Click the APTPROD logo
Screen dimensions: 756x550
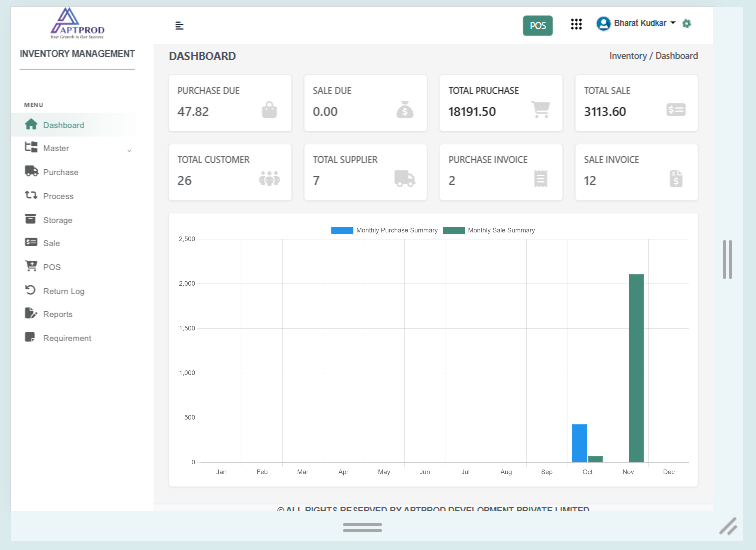77,23
